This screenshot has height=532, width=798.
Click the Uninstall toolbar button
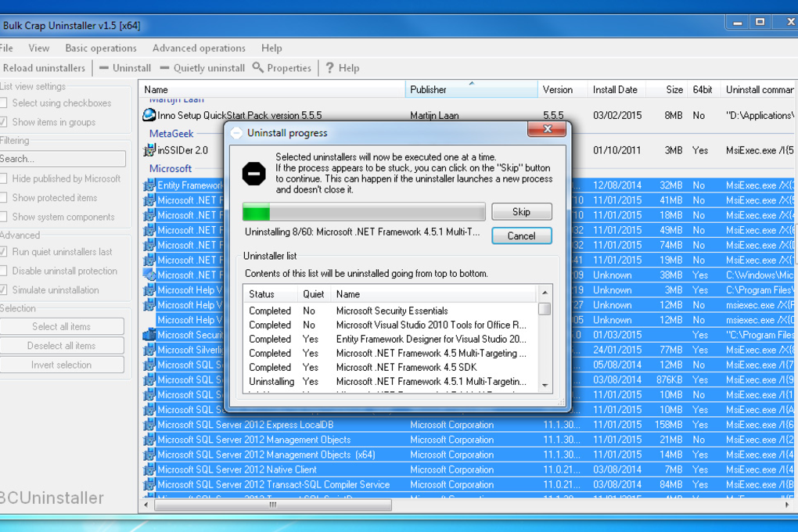point(125,68)
